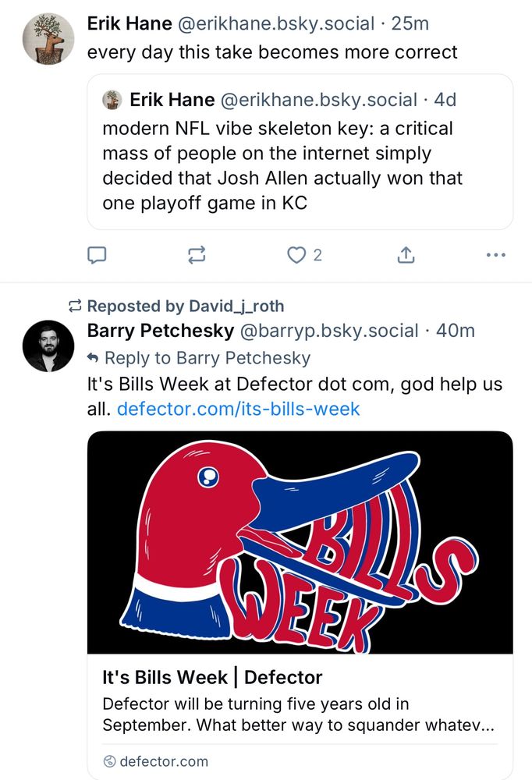Click the globe icon beside defector.com
Viewport: 532px width, 780px height.
coord(109,761)
